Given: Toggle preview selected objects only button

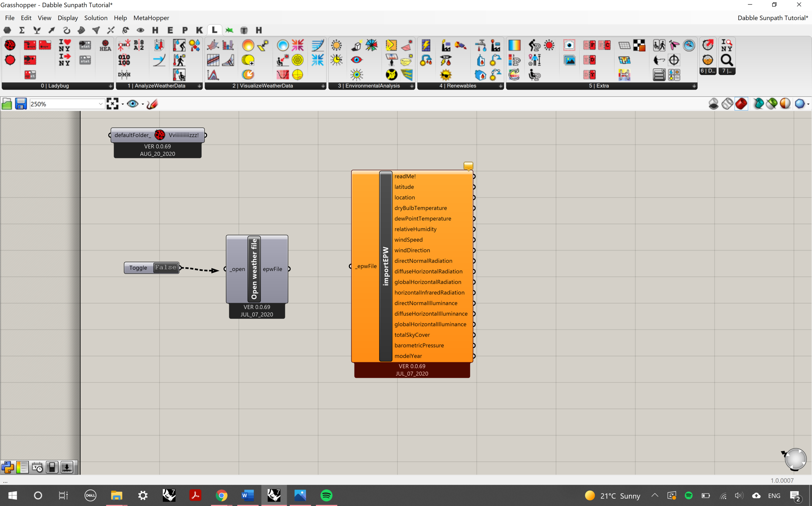Looking at the screenshot, I should click(x=758, y=104).
